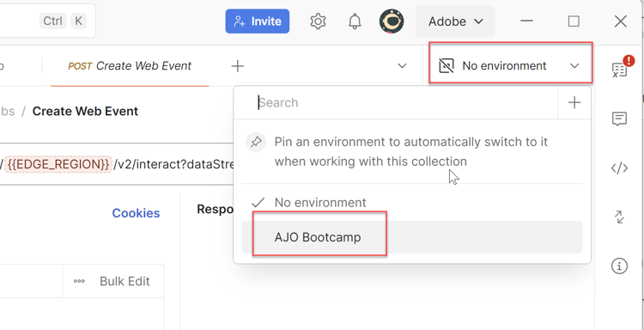Switch to the POST Create Web Event tab
The height and width of the screenshot is (330, 644).
tap(130, 66)
